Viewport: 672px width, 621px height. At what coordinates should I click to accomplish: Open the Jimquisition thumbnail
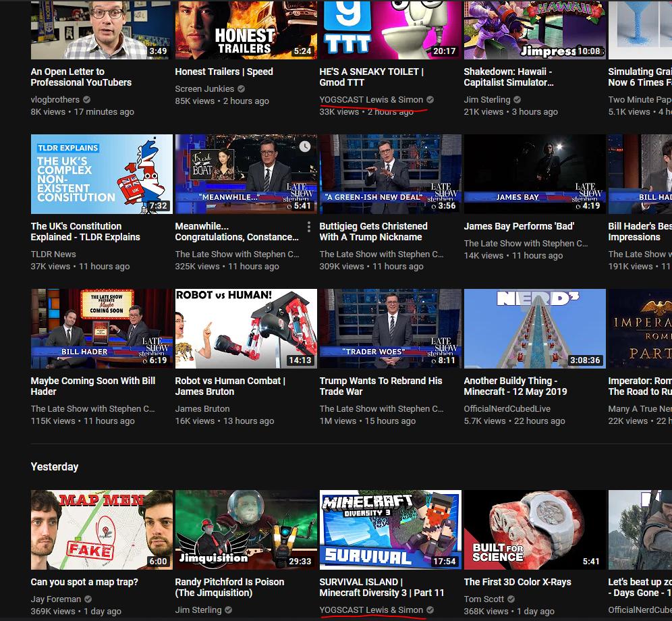click(x=246, y=530)
